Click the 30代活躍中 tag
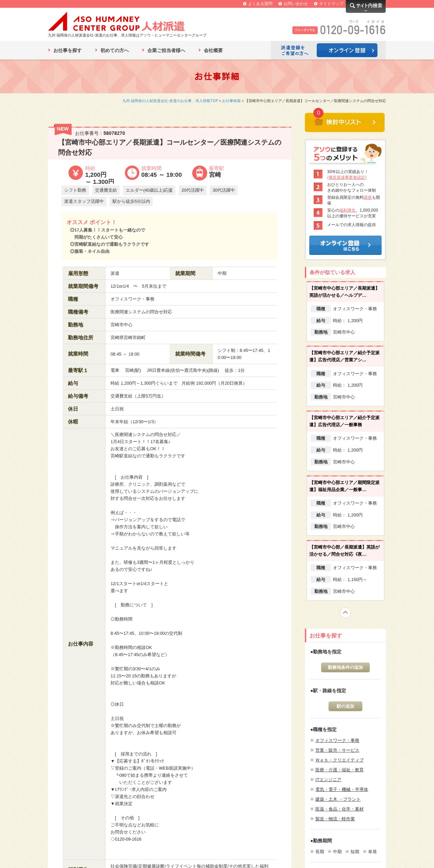Image resolution: width=434 pixels, height=868 pixels. 223,190
